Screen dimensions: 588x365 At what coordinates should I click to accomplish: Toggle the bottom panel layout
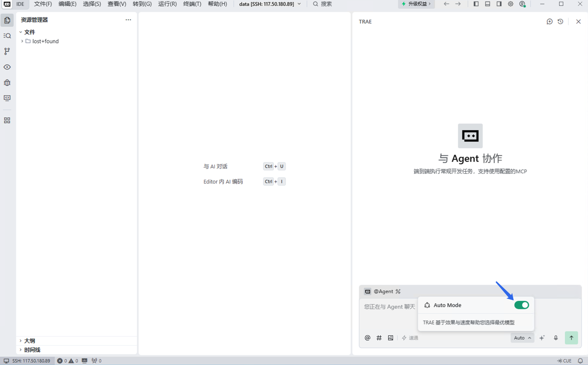coord(487,4)
